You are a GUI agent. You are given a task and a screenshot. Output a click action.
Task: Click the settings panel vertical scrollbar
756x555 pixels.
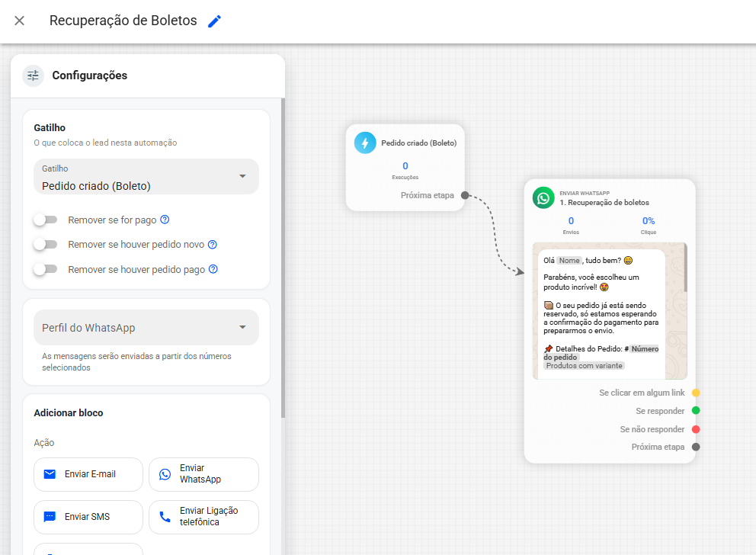coord(283,258)
